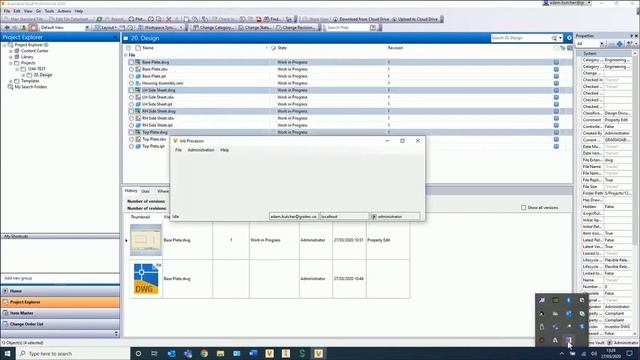640x360 pixels.
Task: Open the search options arrow beside design search
Action: (560, 38)
